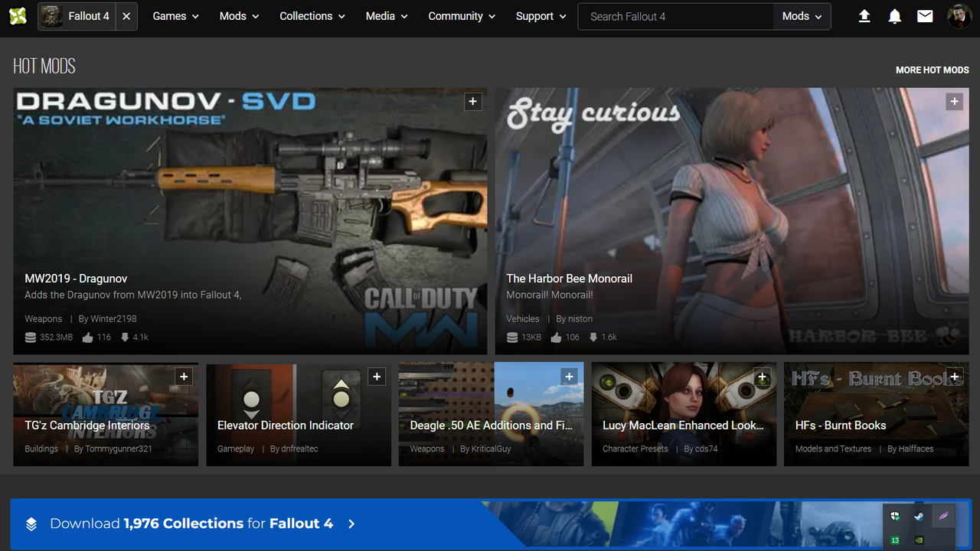980x551 pixels.
Task: Expand the Games menu
Action: (176, 16)
